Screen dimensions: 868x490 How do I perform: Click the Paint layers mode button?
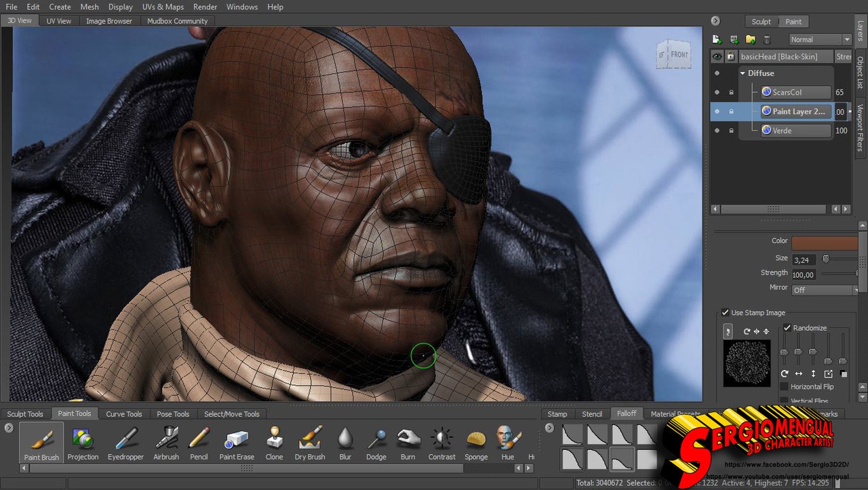793,22
